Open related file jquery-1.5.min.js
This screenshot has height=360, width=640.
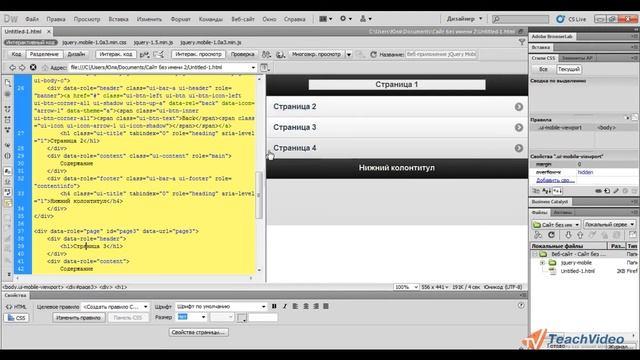(153, 42)
